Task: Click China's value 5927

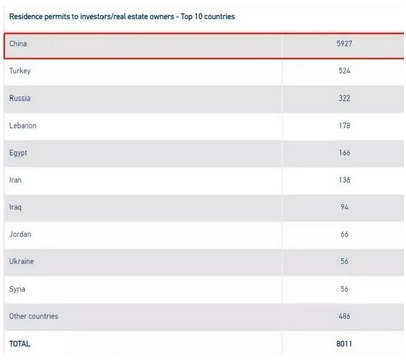Action: 344,44
